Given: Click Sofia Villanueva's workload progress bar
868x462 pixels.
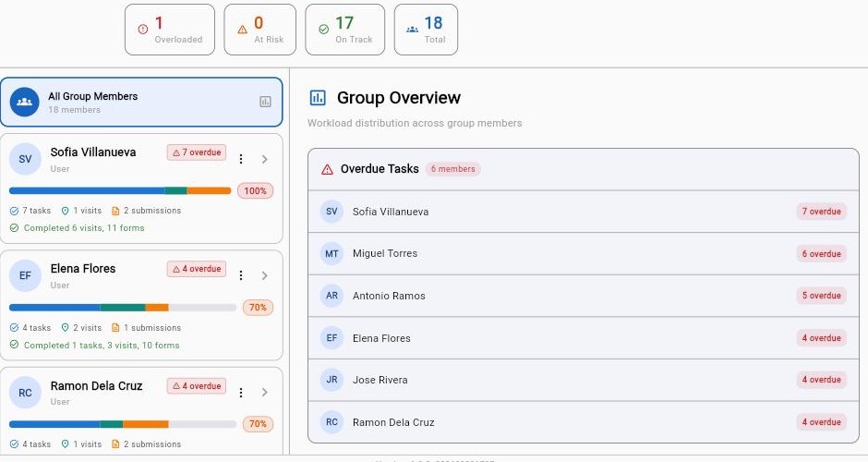Looking at the screenshot, I should coord(120,190).
